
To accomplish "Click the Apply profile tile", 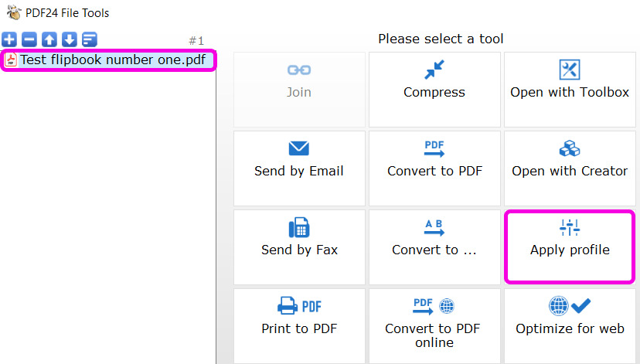I will (570, 247).
